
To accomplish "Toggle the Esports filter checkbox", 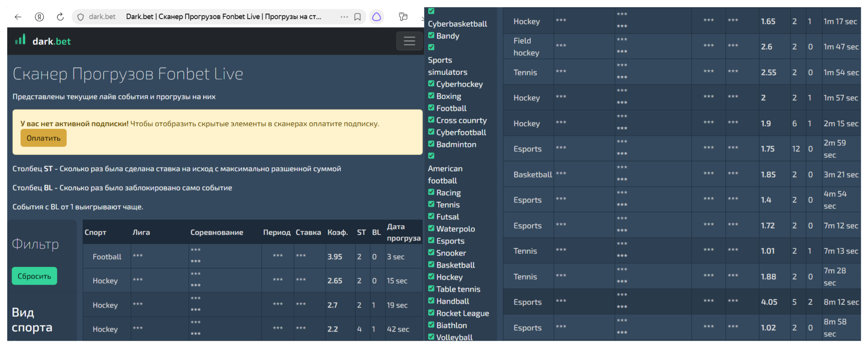I will (x=431, y=240).
